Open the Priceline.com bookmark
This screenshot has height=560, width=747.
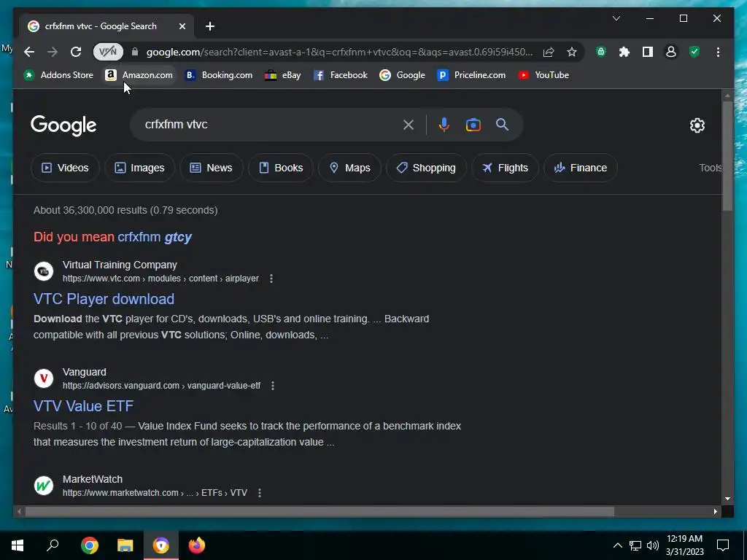471,75
